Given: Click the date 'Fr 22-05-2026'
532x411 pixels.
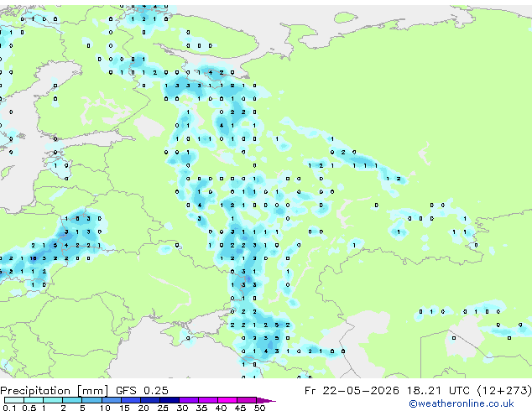Looking at the screenshot, I should pos(352,391).
